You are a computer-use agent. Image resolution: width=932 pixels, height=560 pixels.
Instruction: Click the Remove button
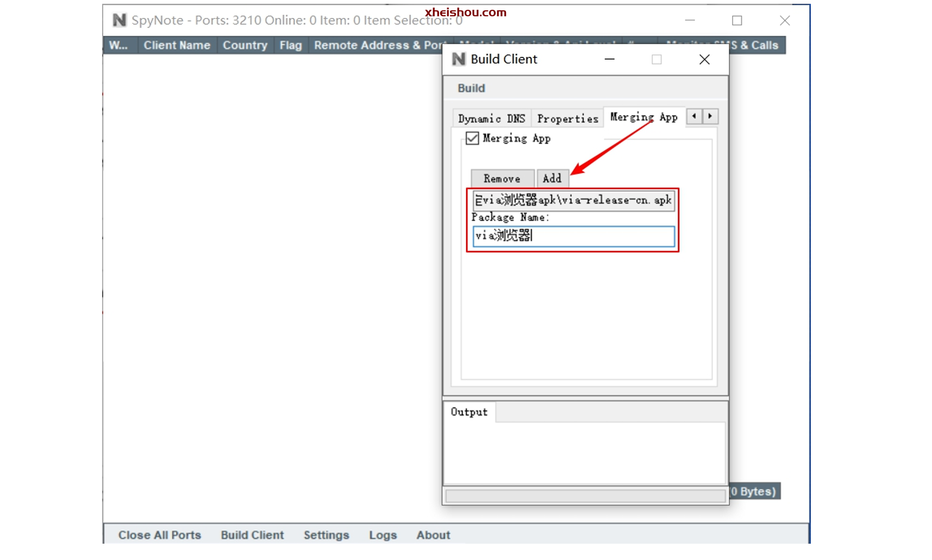[x=502, y=179]
